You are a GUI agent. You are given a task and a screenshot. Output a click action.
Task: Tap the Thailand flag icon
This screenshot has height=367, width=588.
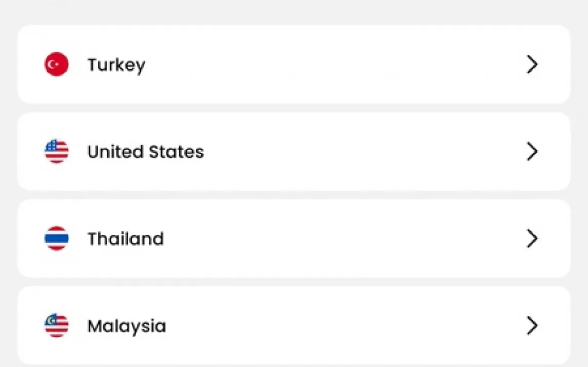tap(56, 239)
